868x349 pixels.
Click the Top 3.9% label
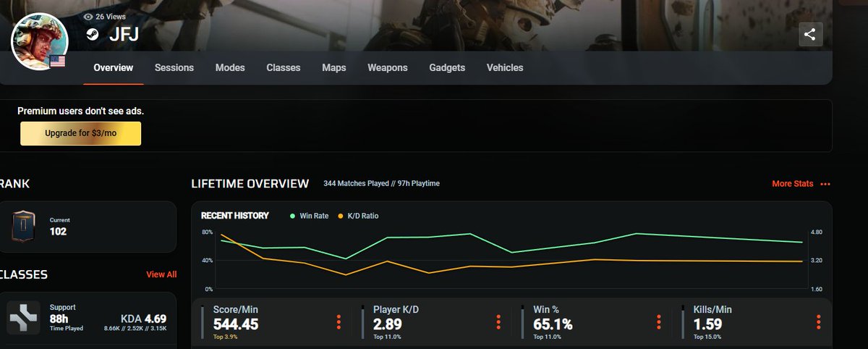225,337
